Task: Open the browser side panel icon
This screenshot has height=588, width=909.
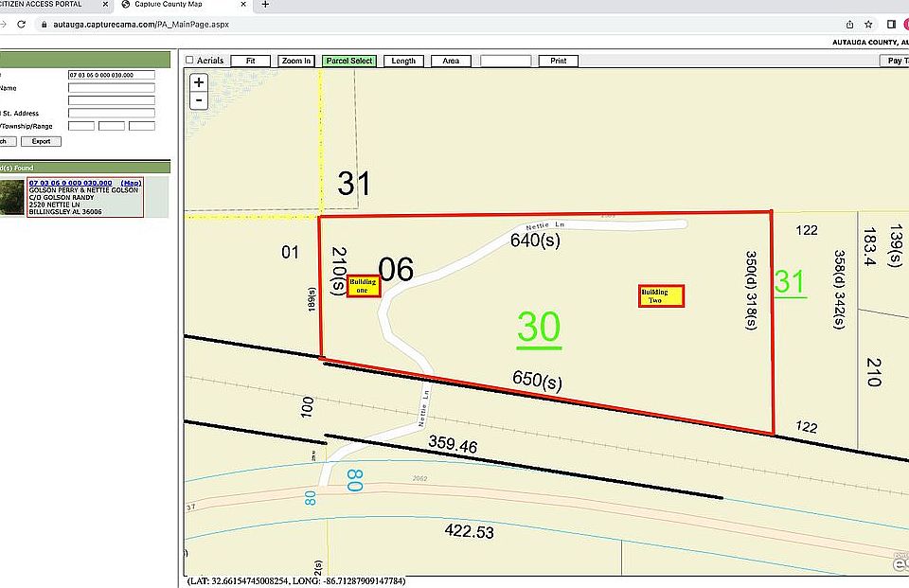Action: pyautogui.click(x=891, y=25)
